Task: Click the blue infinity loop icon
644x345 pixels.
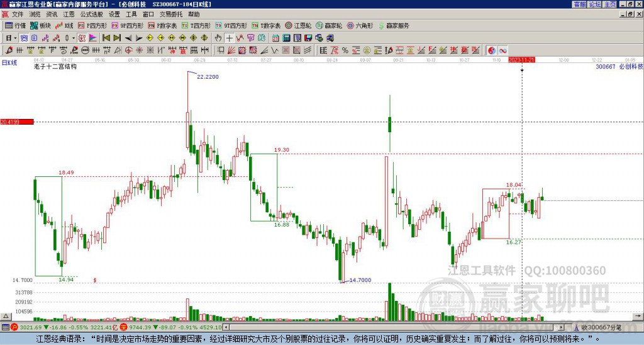Action: [x=502, y=50]
